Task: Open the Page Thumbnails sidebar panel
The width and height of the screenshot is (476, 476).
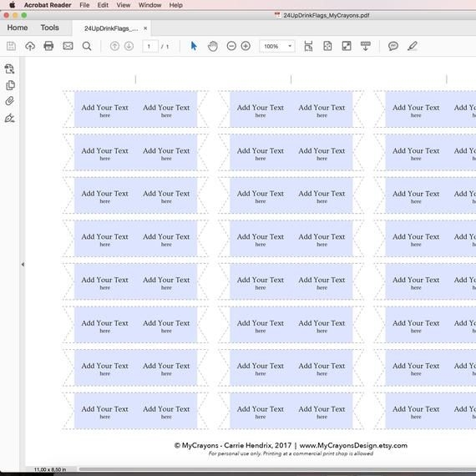Action: pyautogui.click(x=10, y=85)
